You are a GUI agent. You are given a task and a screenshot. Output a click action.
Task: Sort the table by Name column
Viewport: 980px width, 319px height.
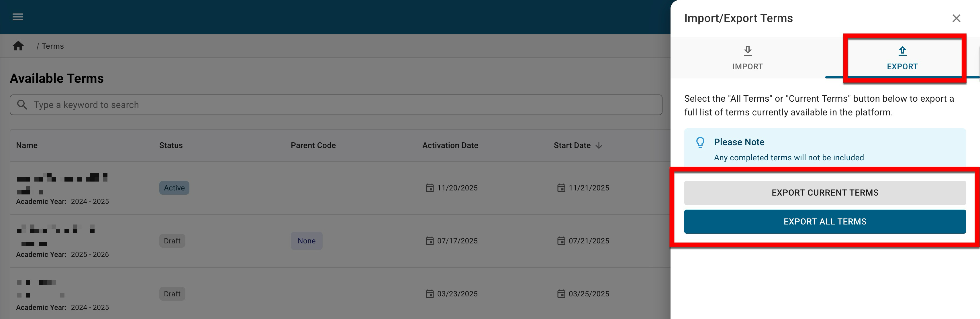coord(27,146)
